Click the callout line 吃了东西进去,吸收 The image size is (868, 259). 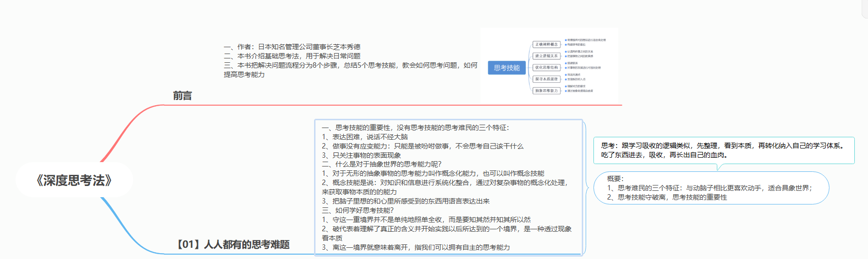tap(665, 155)
